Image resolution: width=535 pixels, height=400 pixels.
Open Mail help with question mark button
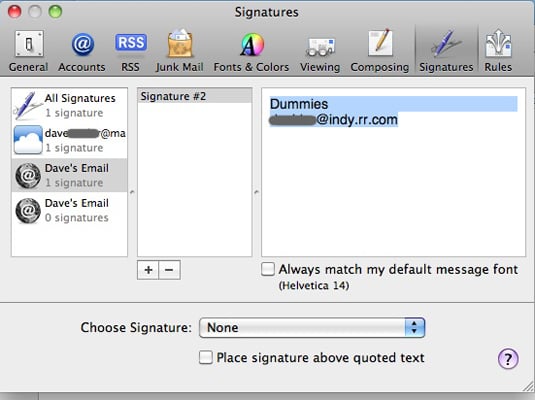508,359
